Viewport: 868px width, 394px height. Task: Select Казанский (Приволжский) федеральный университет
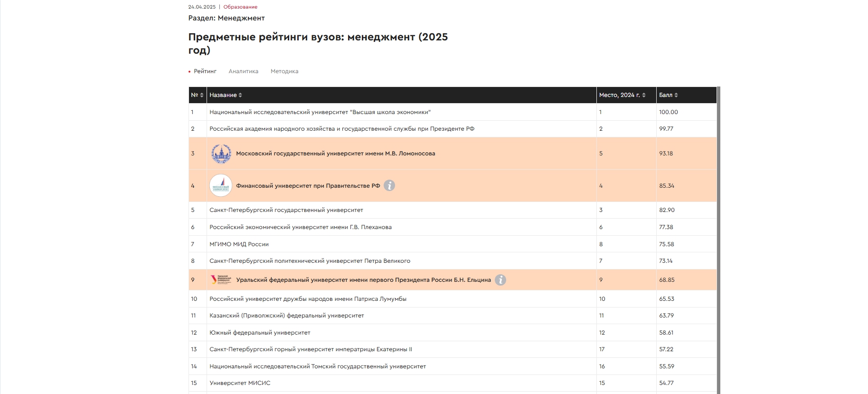point(453,316)
